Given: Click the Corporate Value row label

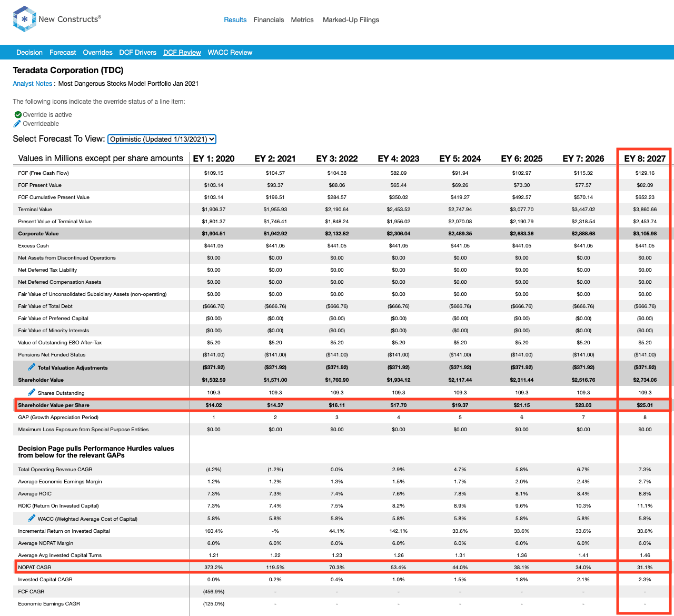Looking at the screenshot, I should point(38,233).
